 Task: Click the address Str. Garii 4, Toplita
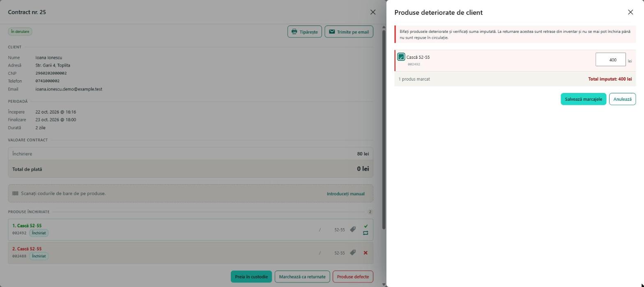pyautogui.click(x=53, y=65)
